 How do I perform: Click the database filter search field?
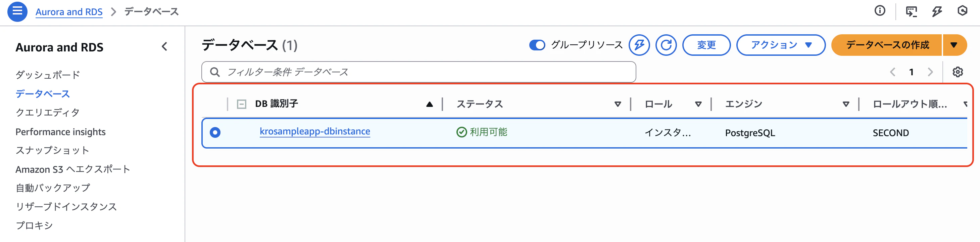(x=419, y=72)
